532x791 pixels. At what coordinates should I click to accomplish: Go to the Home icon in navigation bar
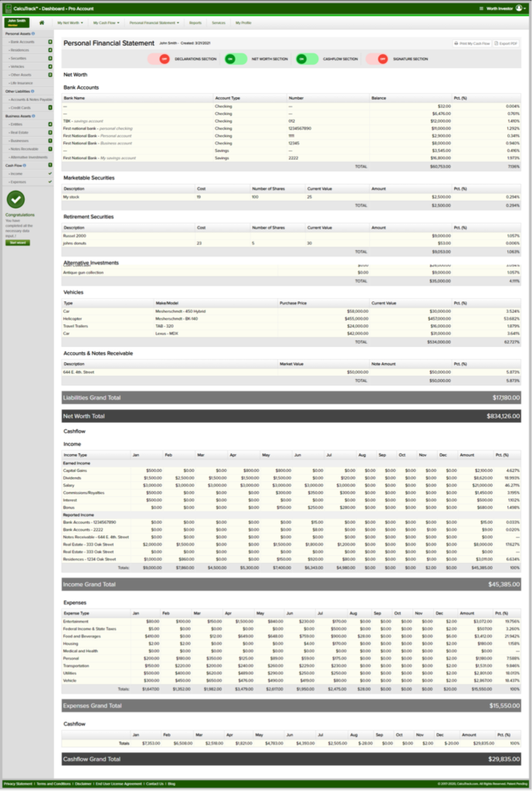point(42,22)
